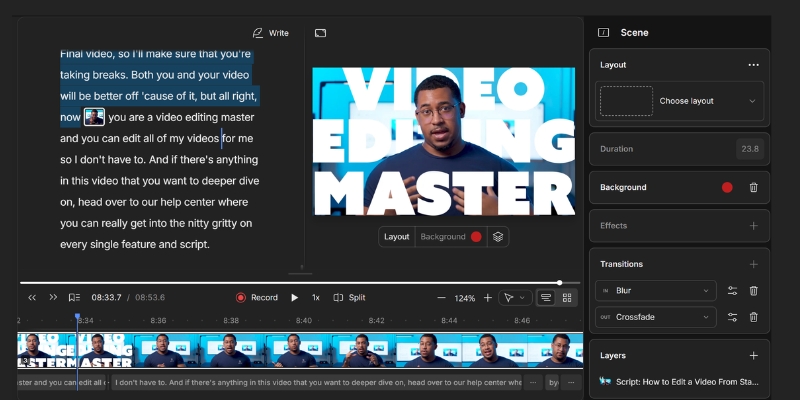Click the 8:44 mark on the timeline ruler
Viewport: 800px width, 400px height.
(449, 320)
